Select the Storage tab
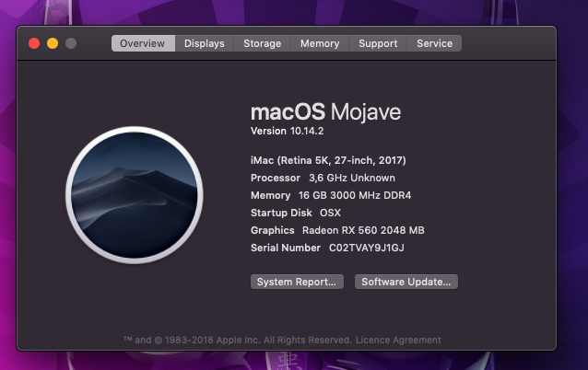 pyautogui.click(x=263, y=43)
